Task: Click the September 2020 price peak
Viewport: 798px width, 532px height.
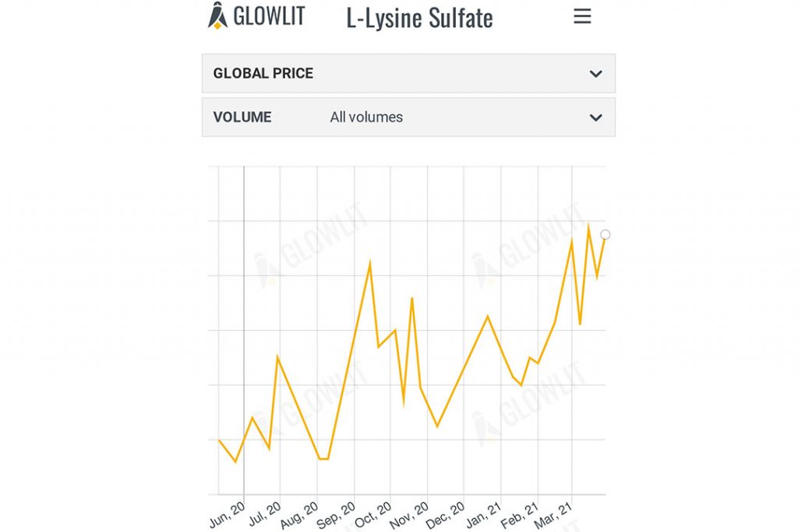Action: pos(369,262)
